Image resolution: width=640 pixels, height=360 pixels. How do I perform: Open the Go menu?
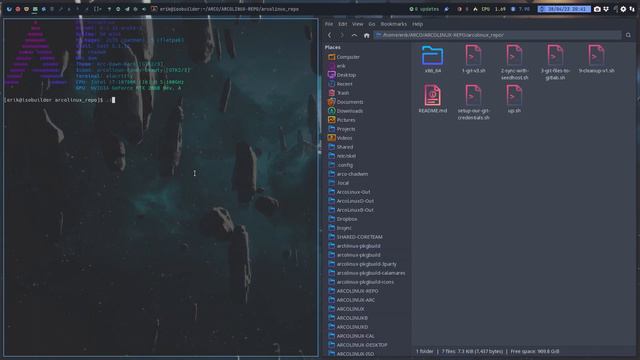(371, 24)
